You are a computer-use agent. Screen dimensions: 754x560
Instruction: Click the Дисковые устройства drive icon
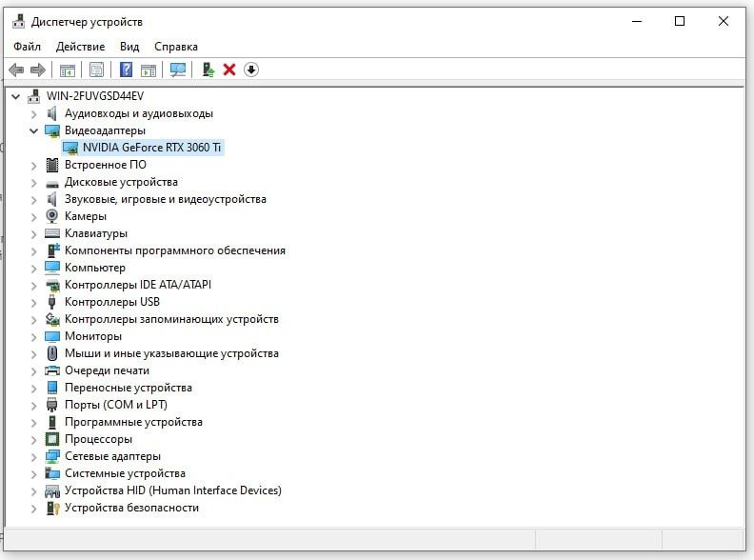pyautogui.click(x=52, y=183)
